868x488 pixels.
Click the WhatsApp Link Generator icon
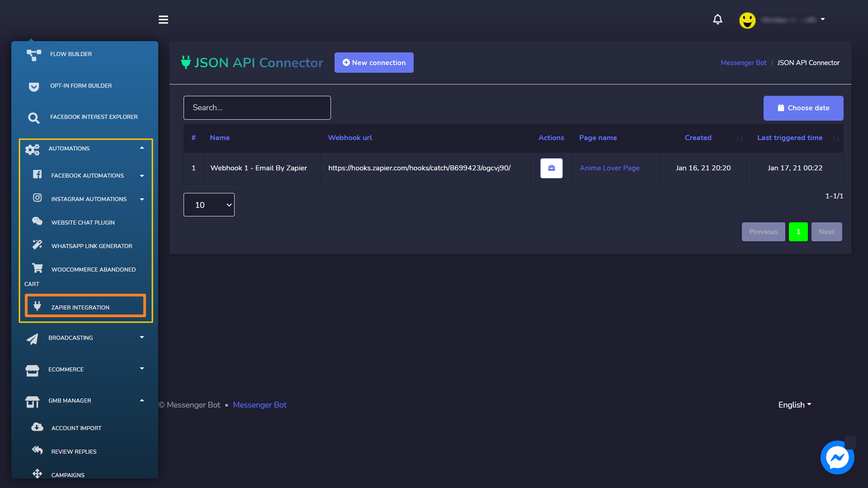38,245
